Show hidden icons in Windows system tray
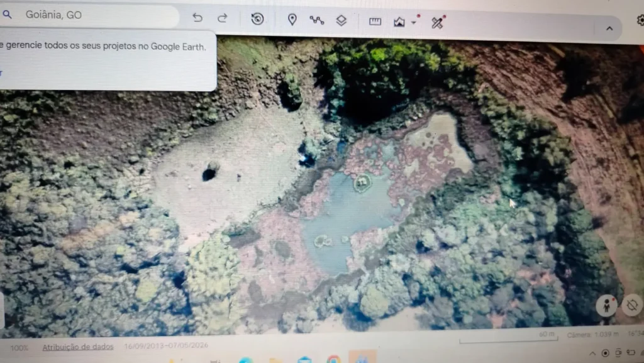 pos(592,353)
